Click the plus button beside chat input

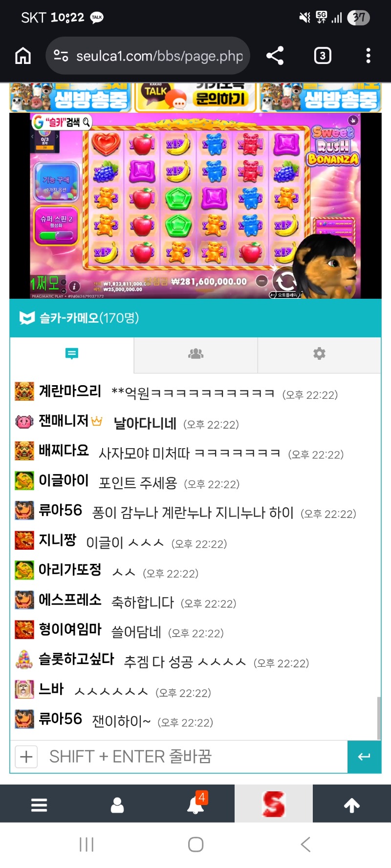(x=26, y=757)
